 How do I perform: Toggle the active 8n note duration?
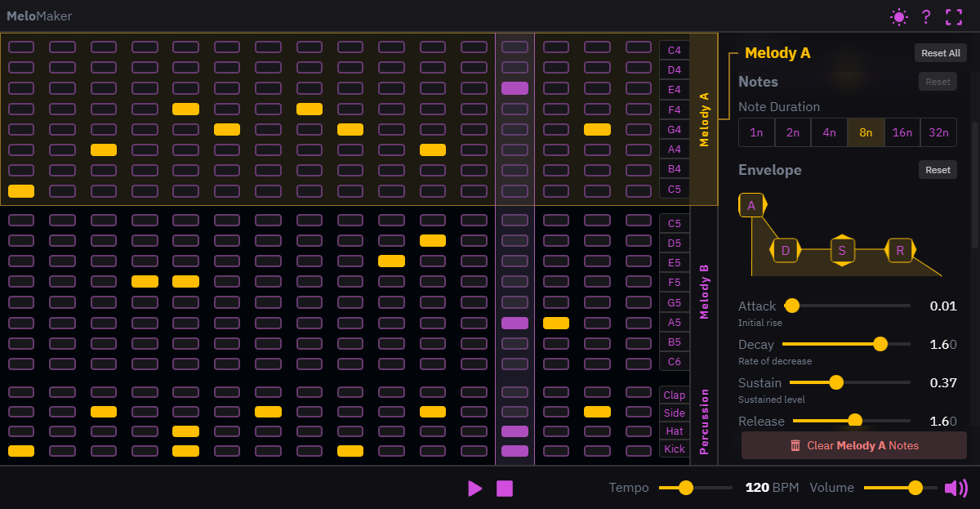pos(866,132)
